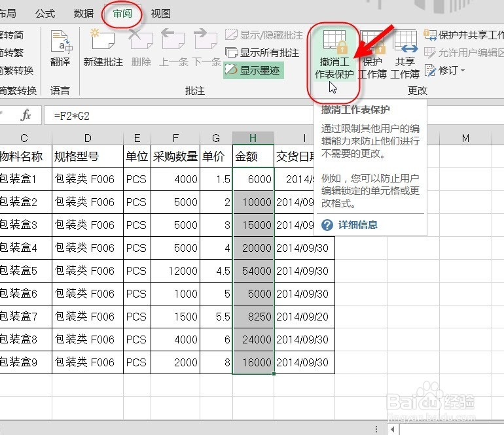Select column F header
The image size is (504, 435).
point(175,138)
